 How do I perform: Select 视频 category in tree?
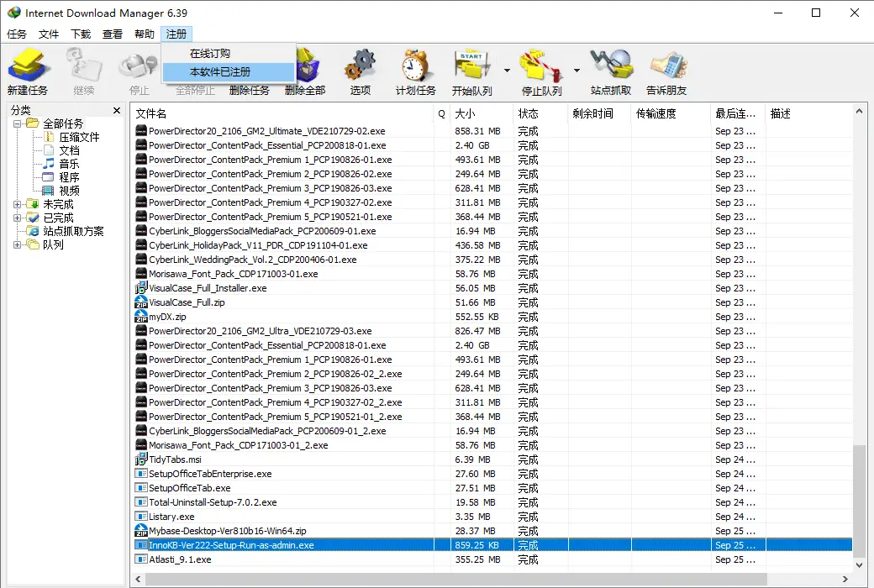[70, 191]
